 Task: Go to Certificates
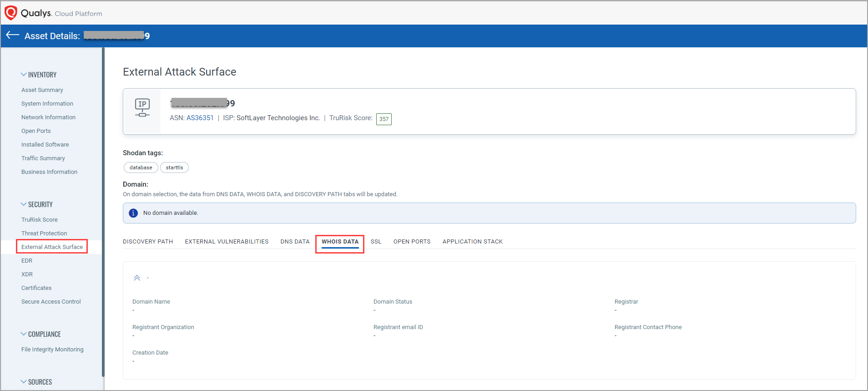36,288
